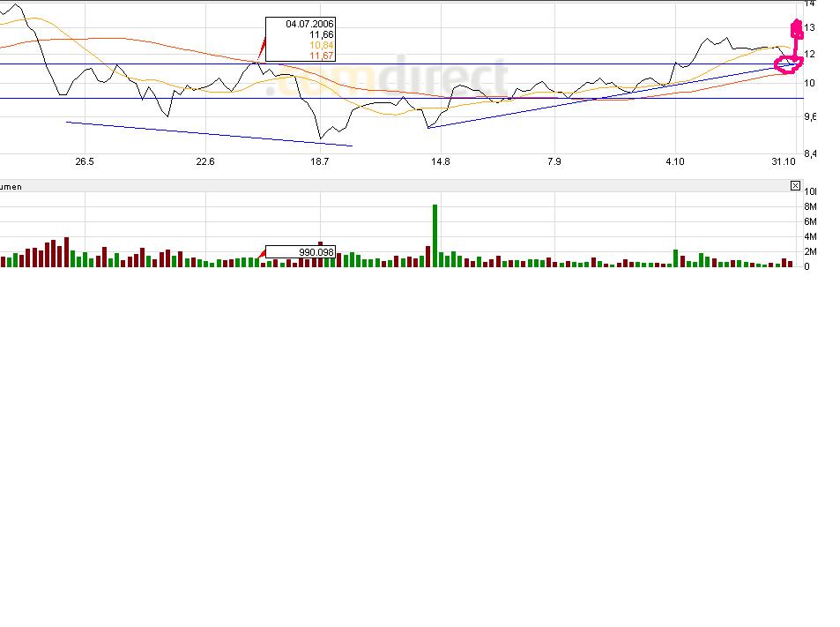Screen dimensions: 840x627
Task: Click the 8M label on the volume axis
Action: coord(810,207)
